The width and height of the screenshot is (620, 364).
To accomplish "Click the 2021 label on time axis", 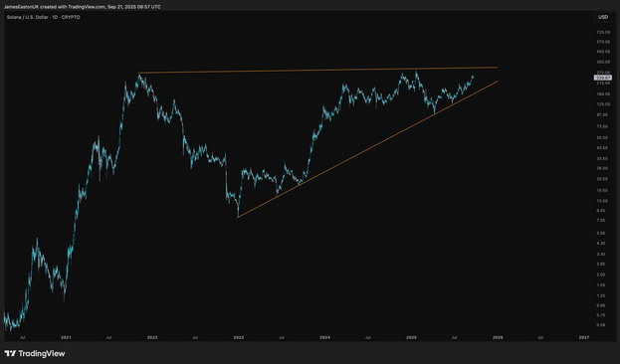I will pyautogui.click(x=66, y=337).
